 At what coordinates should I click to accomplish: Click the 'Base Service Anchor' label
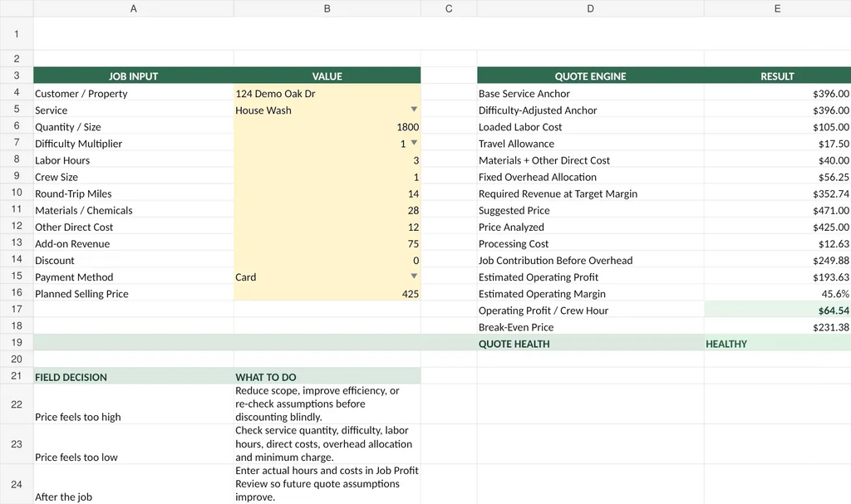pos(524,93)
